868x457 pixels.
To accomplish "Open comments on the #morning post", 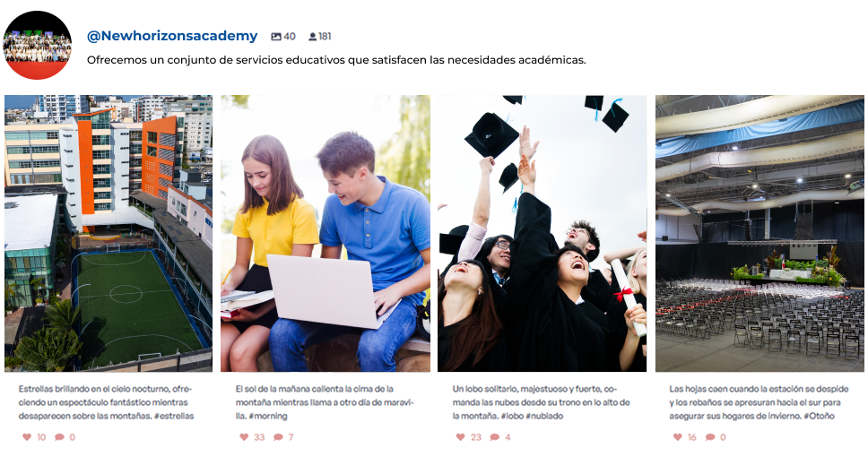I will tap(278, 437).
